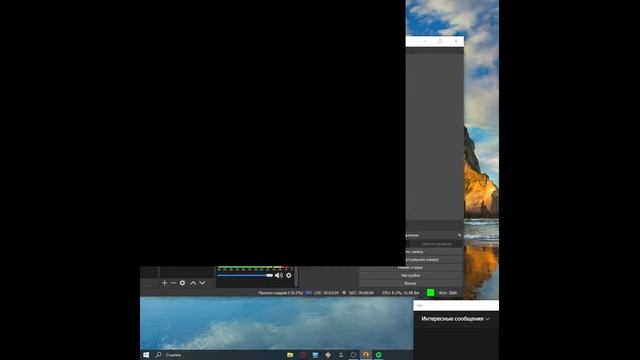This screenshot has height=360, width=640.
Task: Click the green status square in status bar
Action: (x=430, y=293)
